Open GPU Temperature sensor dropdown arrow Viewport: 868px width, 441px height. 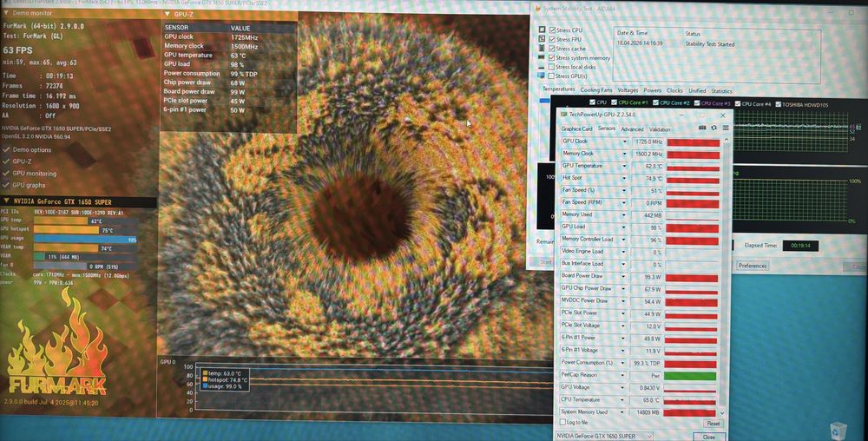click(624, 166)
